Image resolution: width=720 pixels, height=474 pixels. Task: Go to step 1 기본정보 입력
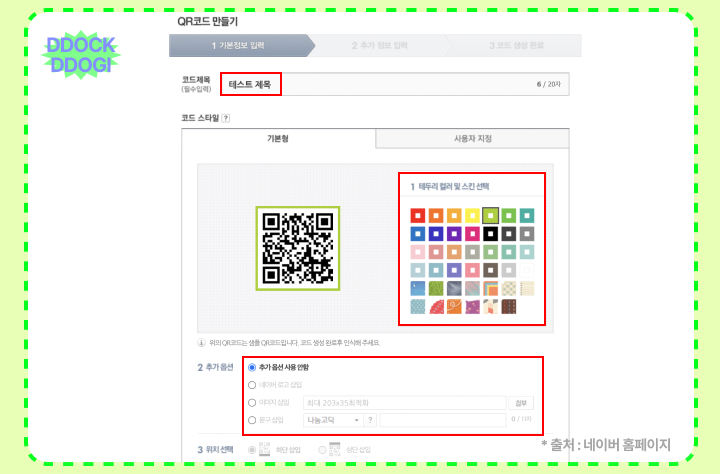[x=238, y=45]
